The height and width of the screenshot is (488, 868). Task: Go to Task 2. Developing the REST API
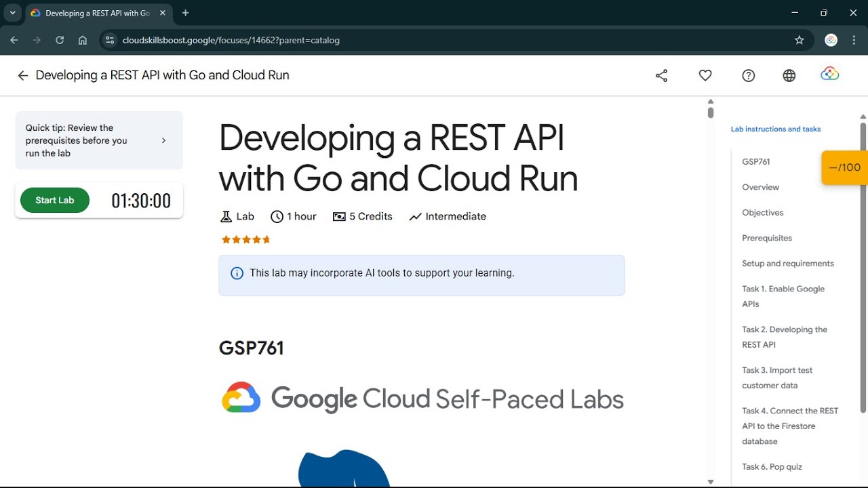[785, 337]
